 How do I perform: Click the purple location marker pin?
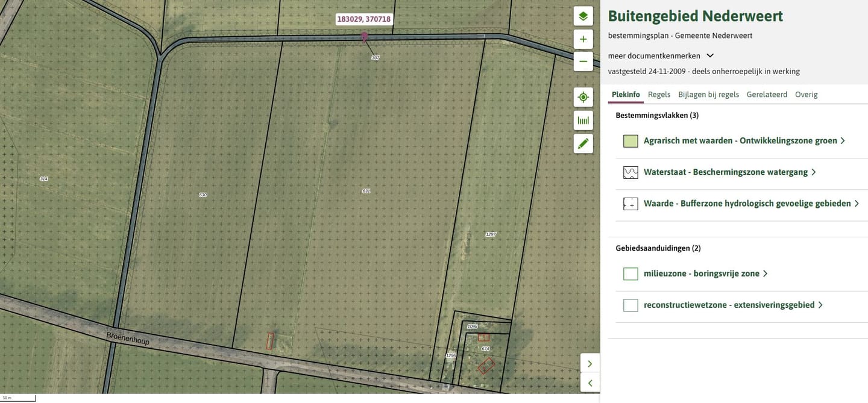point(364,37)
